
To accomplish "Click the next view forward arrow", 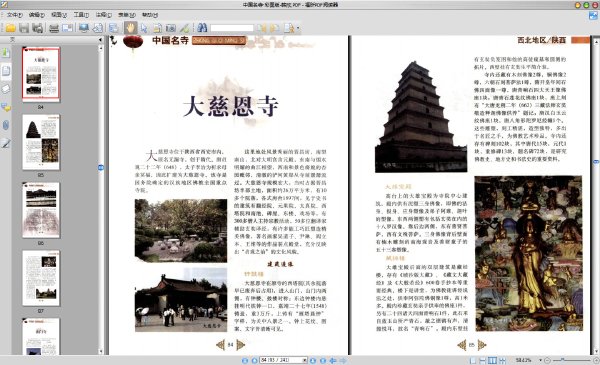I will (343, 360).
